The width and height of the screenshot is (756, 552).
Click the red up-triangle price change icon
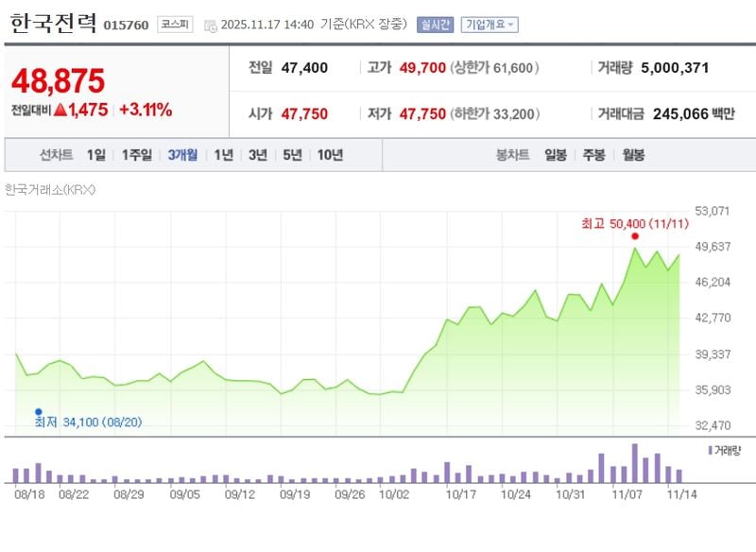point(60,111)
